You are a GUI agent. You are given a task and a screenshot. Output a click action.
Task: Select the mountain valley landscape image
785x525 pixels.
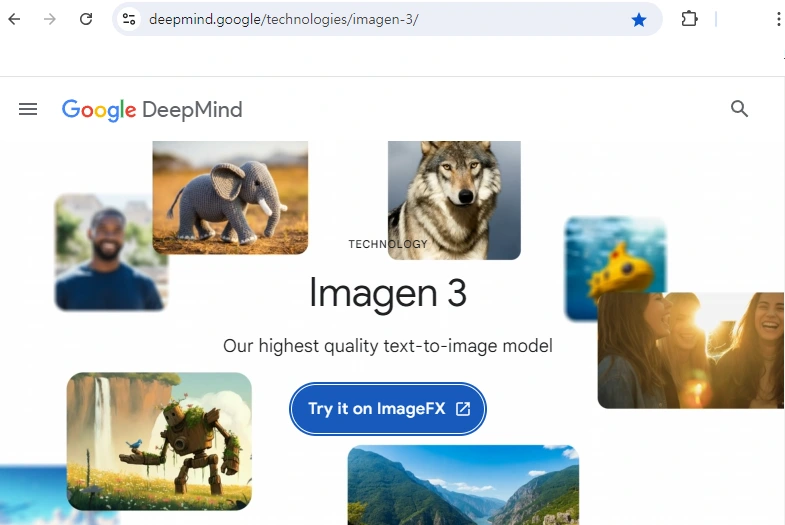pyautogui.click(x=463, y=484)
